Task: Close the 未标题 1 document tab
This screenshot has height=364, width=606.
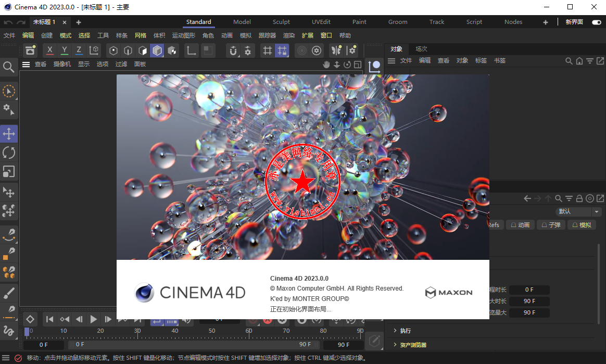Action: 65,22
